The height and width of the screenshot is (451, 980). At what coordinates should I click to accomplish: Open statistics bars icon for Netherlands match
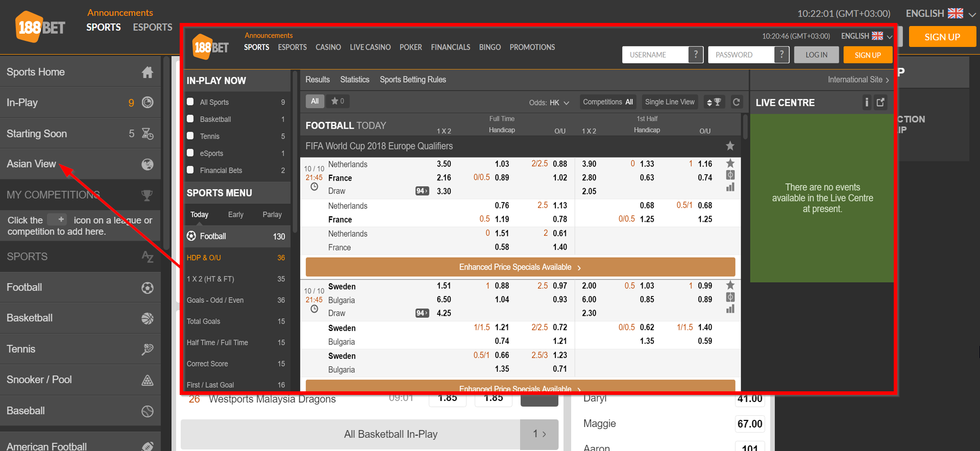tap(730, 187)
